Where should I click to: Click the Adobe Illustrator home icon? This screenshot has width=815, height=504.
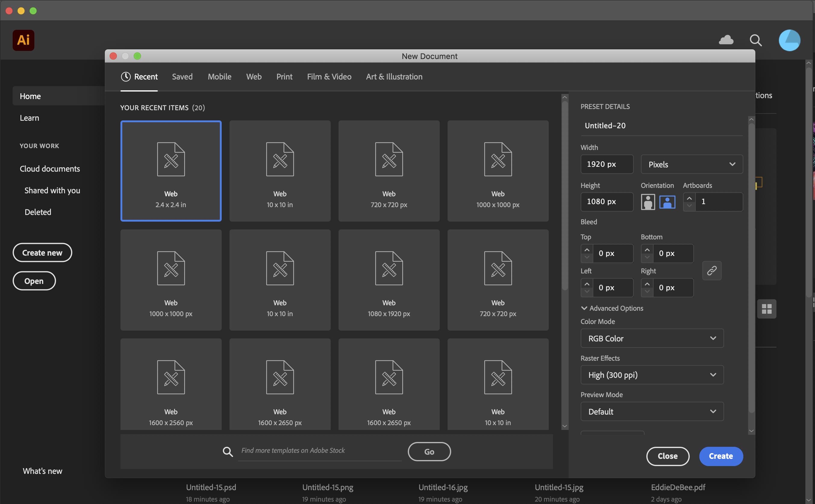(23, 39)
